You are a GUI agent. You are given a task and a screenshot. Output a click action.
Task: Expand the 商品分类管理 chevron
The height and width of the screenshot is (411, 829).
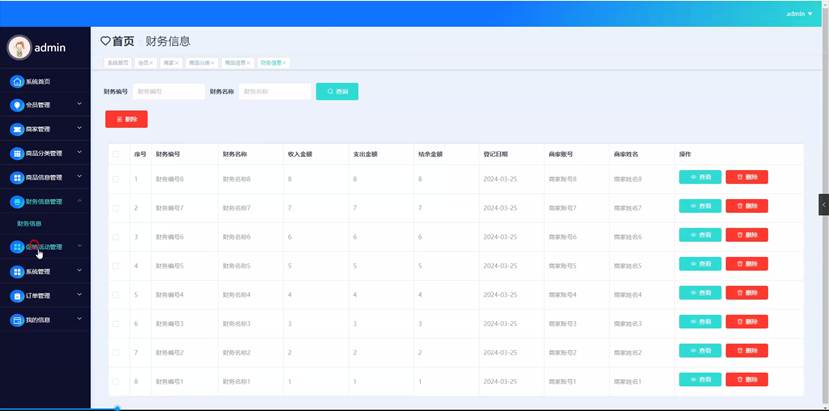(79, 152)
